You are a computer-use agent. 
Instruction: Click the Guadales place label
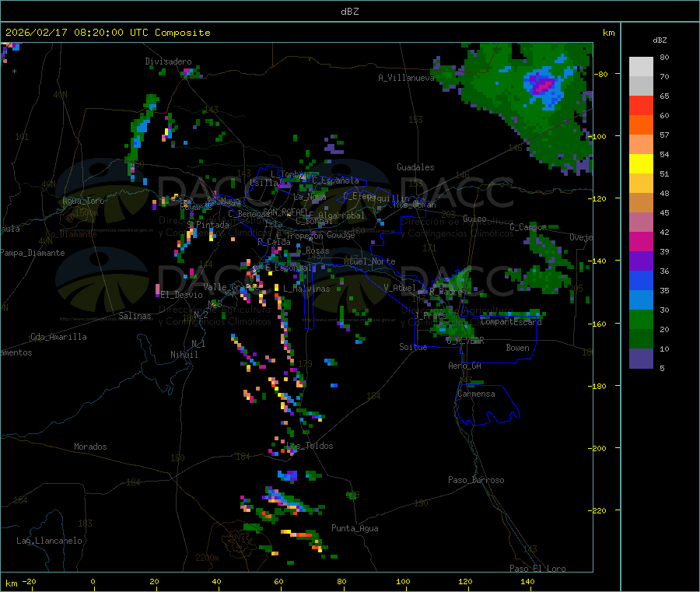click(415, 167)
